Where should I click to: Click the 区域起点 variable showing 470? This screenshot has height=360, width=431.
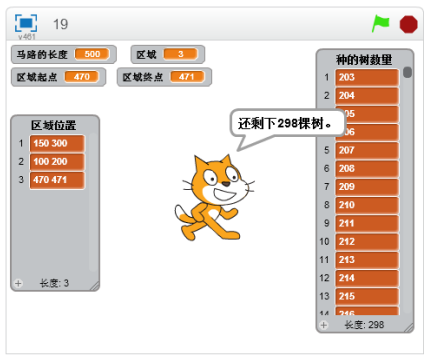(58, 77)
